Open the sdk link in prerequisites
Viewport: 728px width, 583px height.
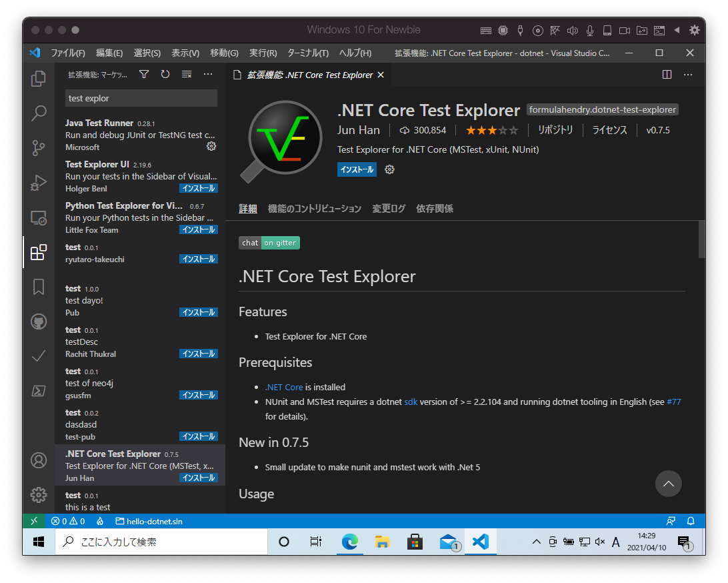[x=411, y=402]
